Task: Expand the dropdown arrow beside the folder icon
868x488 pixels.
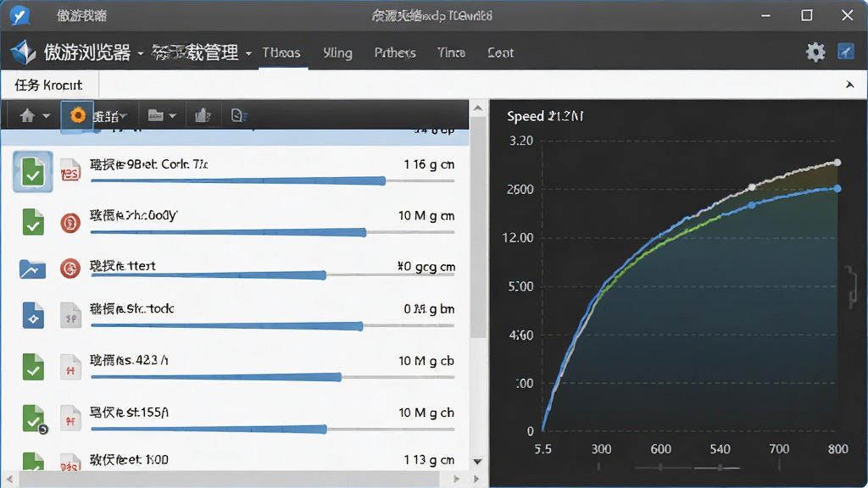Action: coord(173,116)
